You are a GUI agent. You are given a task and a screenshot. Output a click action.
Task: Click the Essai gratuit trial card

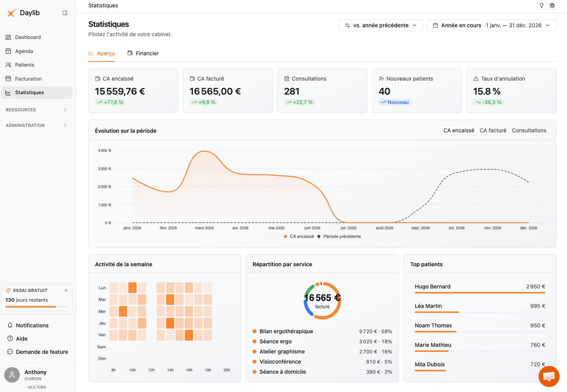point(37,298)
